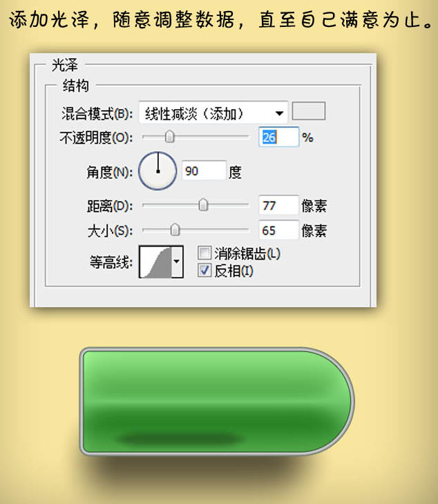This screenshot has height=504, width=438.
Task: Click the 不透明度 slider track right end
Action: 246,137
